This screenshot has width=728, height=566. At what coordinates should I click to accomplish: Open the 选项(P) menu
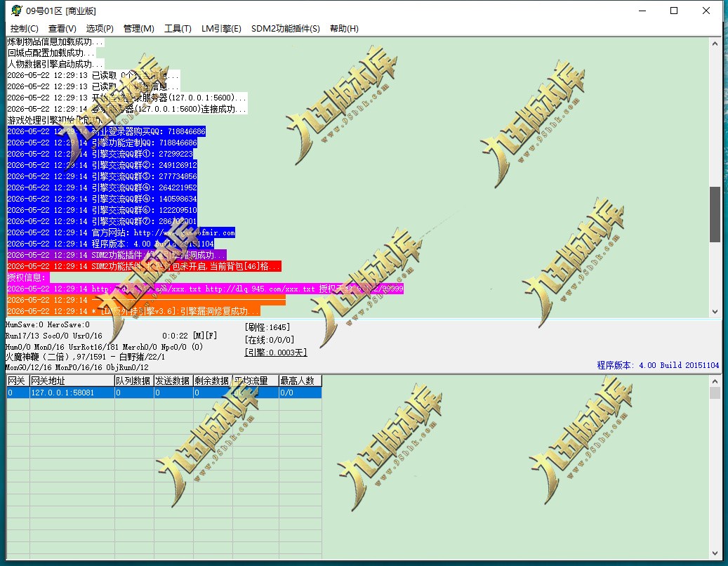coord(100,29)
